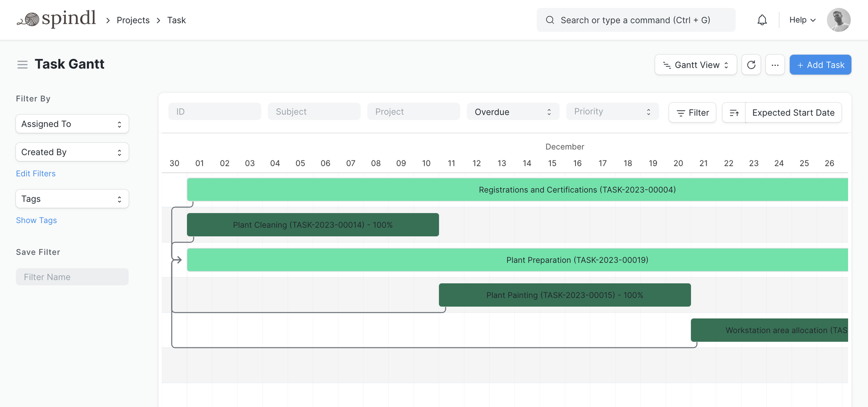The height and width of the screenshot is (407, 868).
Task: Focus the Project filter field
Action: click(414, 112)
